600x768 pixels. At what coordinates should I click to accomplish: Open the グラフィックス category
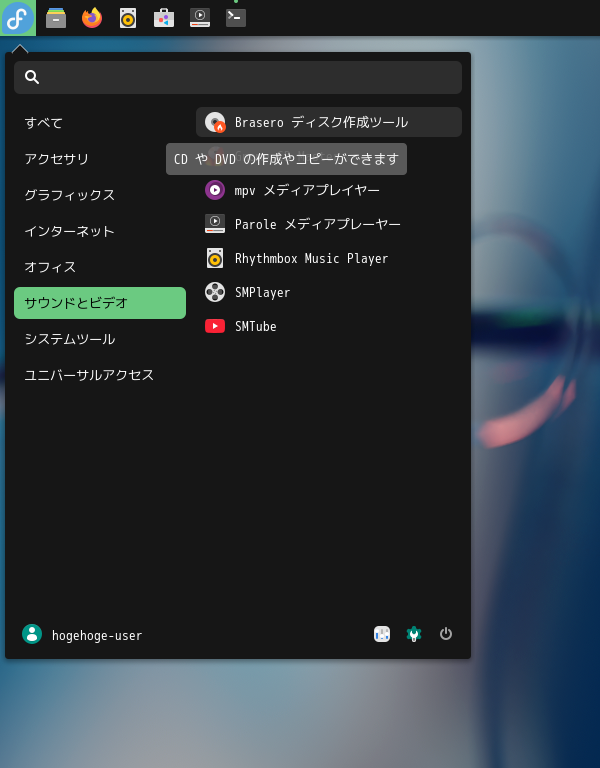tap(100, 195)
